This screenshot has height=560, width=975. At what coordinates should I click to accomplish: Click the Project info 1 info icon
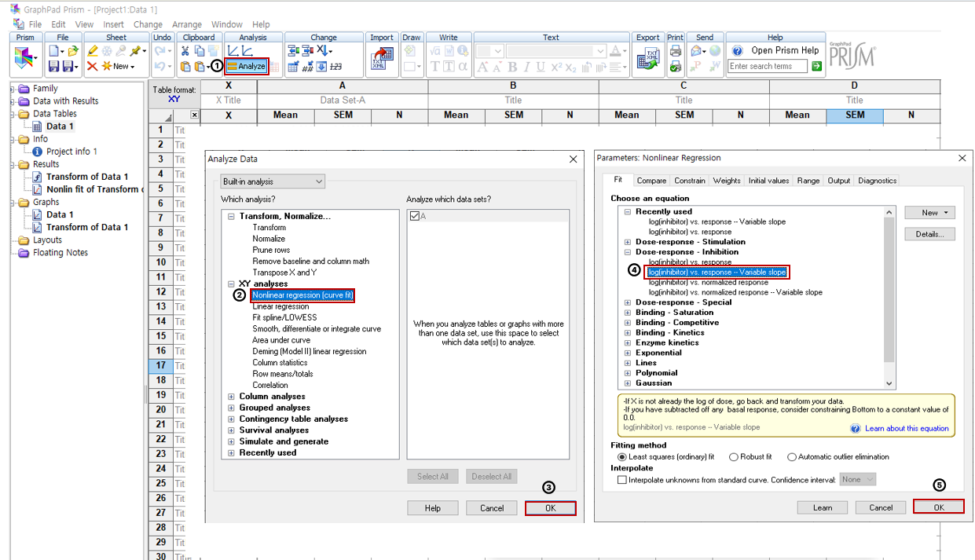(x=38, y=152)
